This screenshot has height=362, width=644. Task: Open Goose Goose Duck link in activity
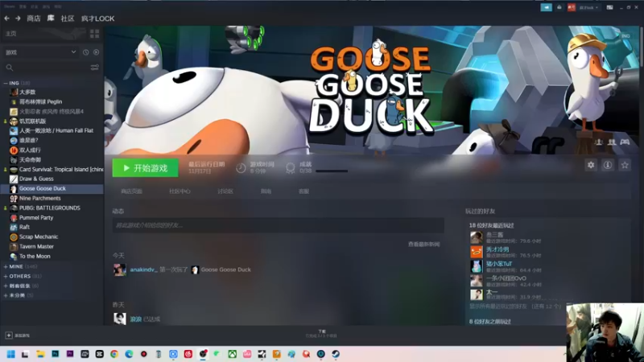coord(225,269)
